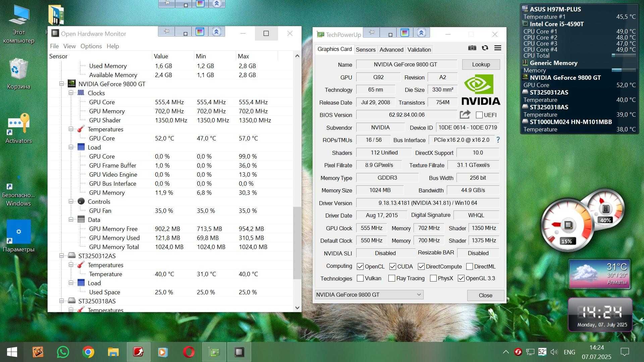Click the pin icon in TechPowerUp title bar
The height and width of the screenshot is (362, 644).
372,33
